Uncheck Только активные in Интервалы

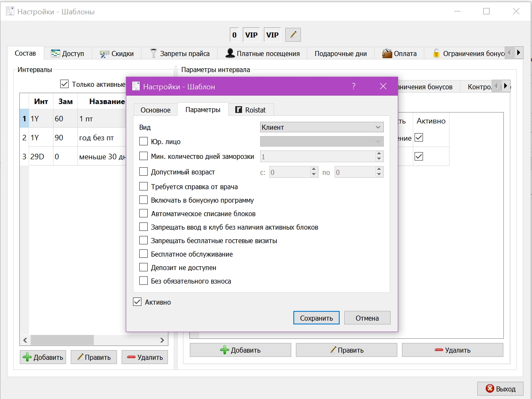[64, 84]
